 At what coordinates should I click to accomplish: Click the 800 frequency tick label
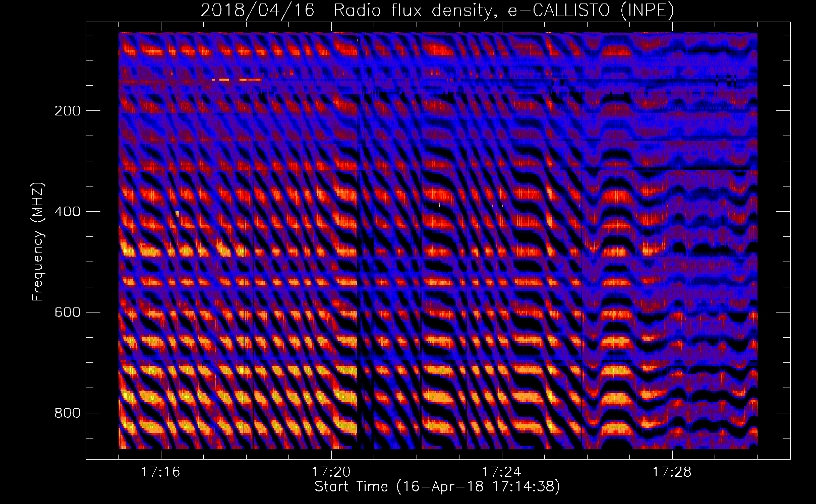(x=68, y=413)
